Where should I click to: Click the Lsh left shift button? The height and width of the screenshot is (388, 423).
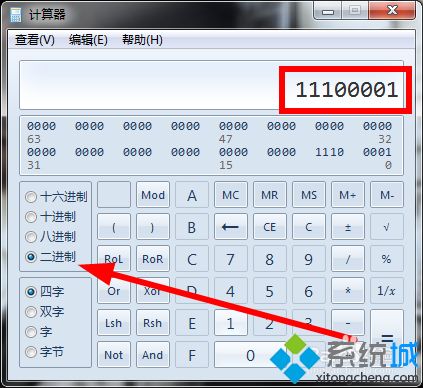coord(114,323)
